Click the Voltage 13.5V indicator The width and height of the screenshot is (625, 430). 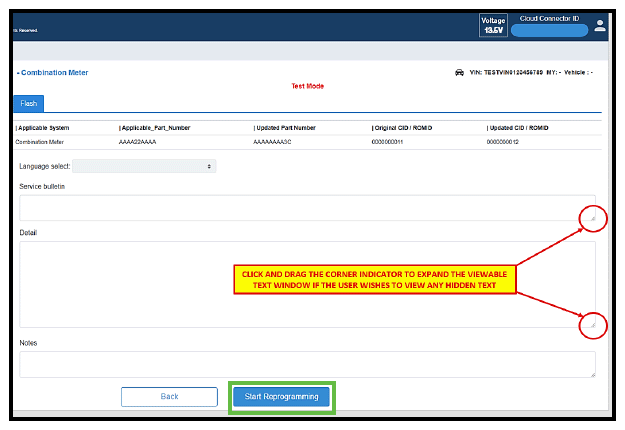(x=493, y=25)
